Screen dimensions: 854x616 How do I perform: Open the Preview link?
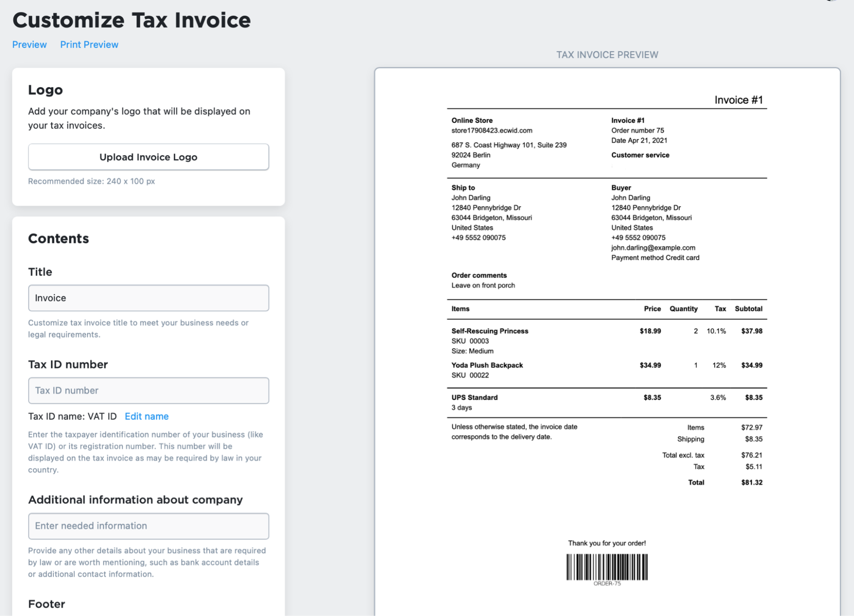coord(29,44)
